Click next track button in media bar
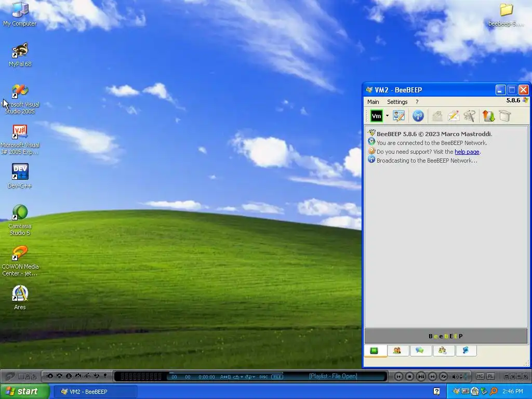532x399 pixels. pyautogui.click(x=432, y=376)
